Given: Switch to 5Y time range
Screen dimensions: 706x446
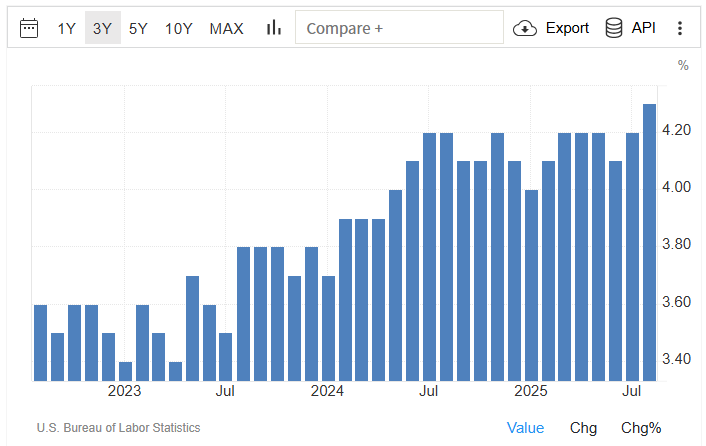Looking at the screenshot, I should tap(138, 28).
